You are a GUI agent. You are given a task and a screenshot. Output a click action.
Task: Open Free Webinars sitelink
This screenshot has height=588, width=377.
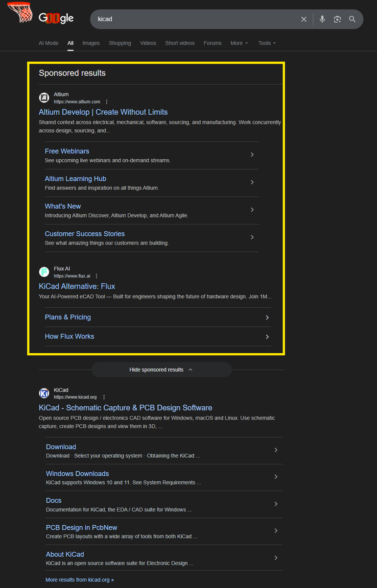(x=67, y=151)
